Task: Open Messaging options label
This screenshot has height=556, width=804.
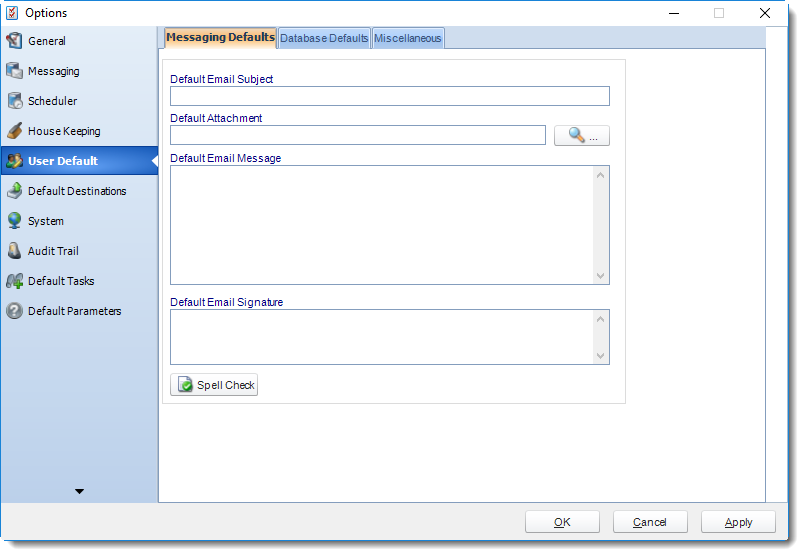Action: tap(54, 71)
